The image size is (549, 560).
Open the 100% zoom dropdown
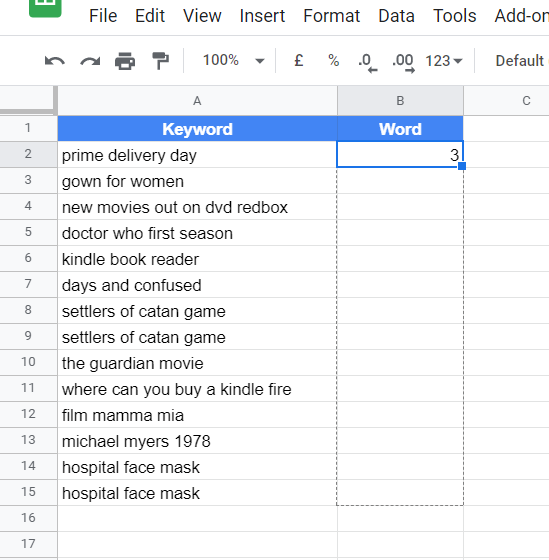[x=234, y=60]
